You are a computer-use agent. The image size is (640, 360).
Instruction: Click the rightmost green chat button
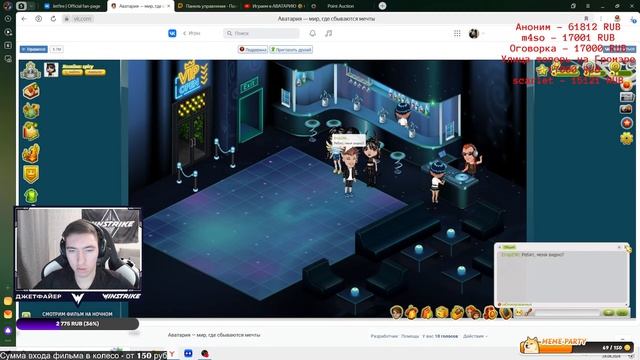tap(622, 313)
